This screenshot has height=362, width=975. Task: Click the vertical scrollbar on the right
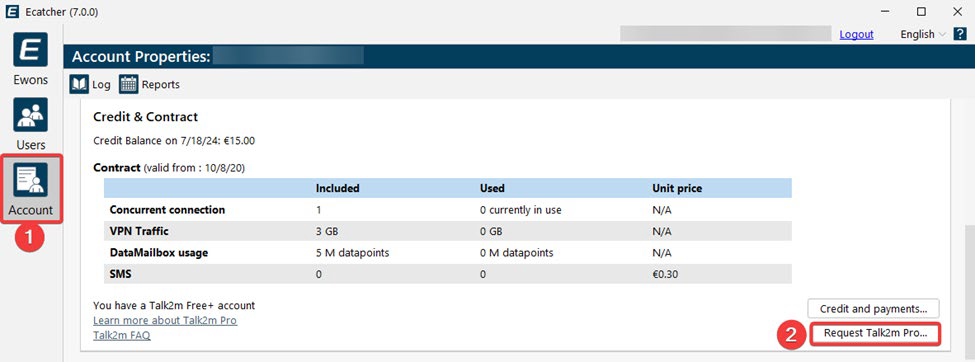tap(969, 292)
